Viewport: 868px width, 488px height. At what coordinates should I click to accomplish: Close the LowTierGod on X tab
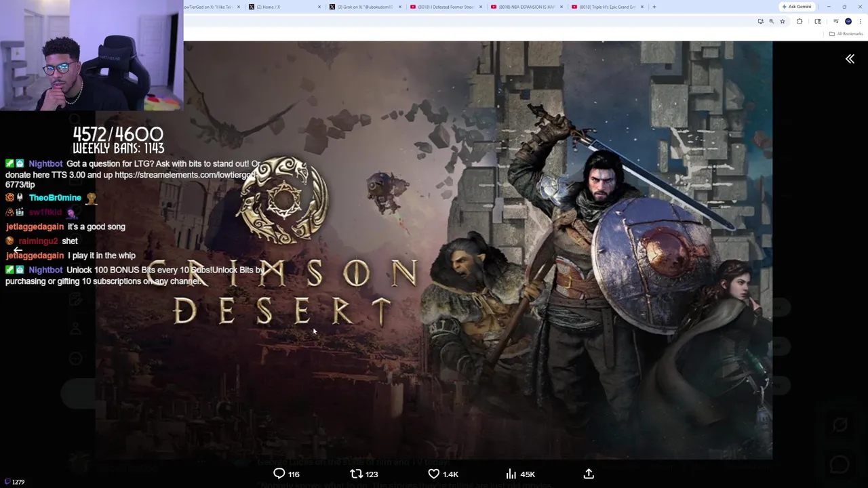point(239,7)
